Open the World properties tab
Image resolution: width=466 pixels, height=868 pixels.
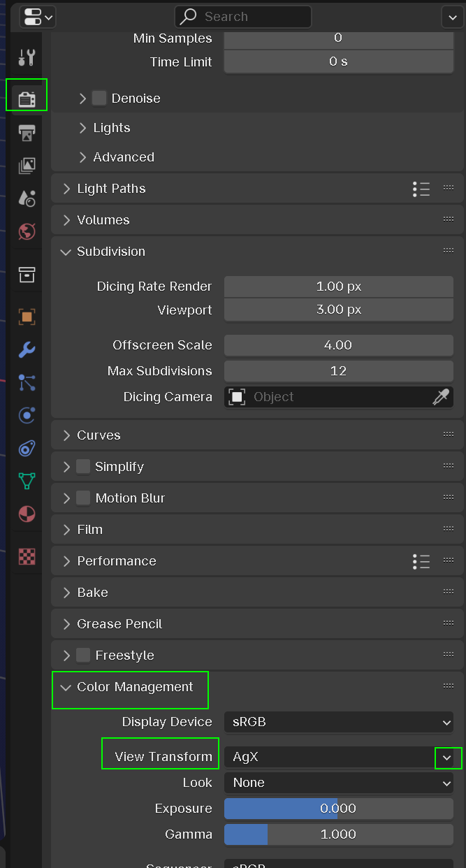[x=27, y=232]
